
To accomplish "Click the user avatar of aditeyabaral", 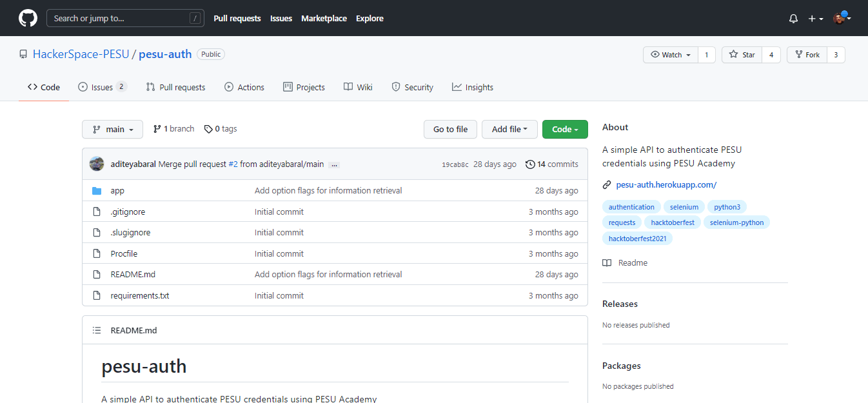I will point(97,164).
